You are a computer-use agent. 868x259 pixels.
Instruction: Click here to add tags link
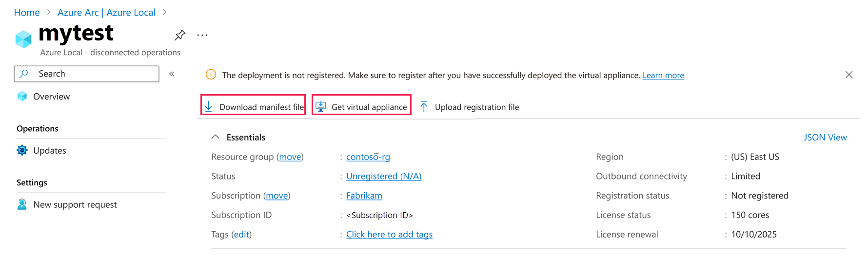[389, 235]
